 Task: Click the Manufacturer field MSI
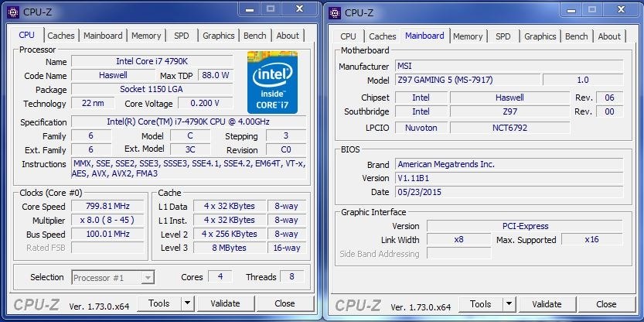[509, 66]
